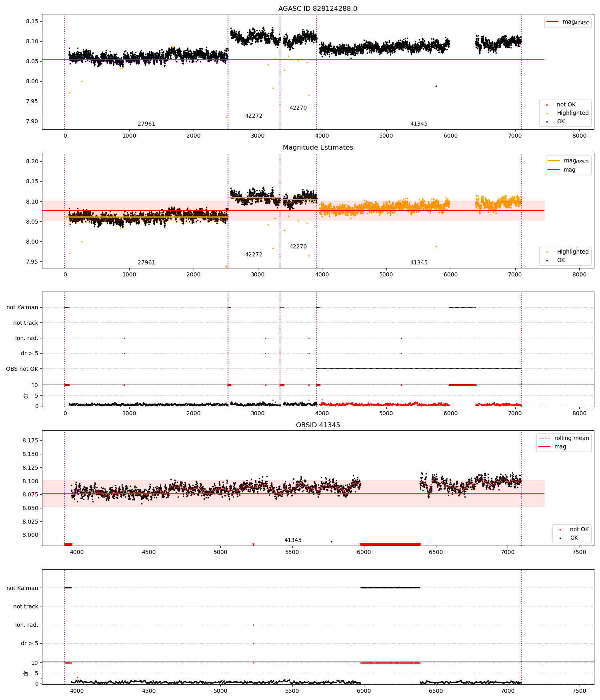
Task: Click the "8.20" y-axis tick label
Action: click(32, 162)
